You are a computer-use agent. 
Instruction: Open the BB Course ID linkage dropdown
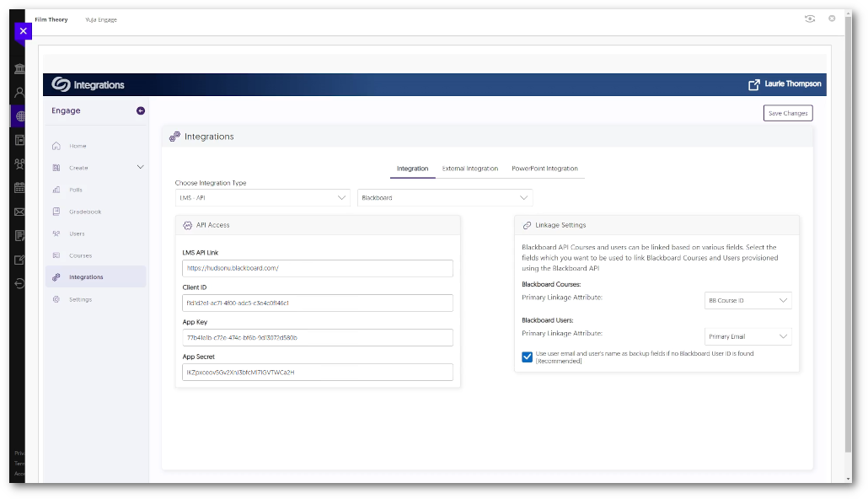pos(747,300)
